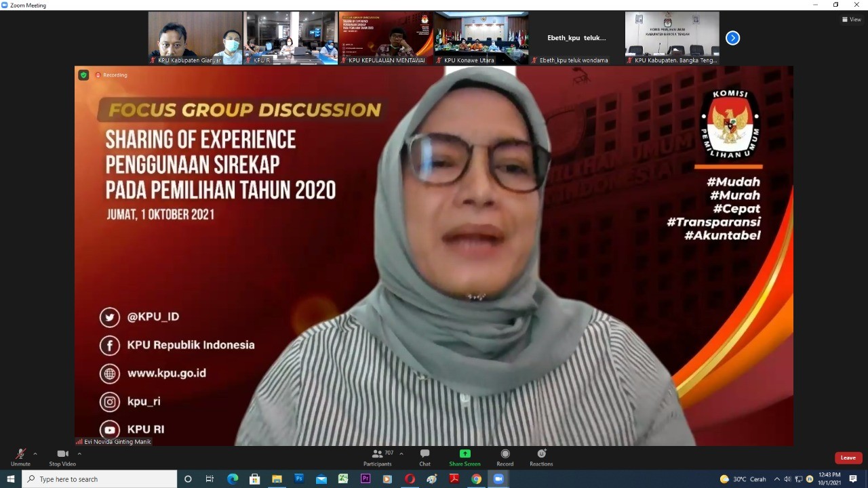Expand audio options arrow beside Unmute
This screenshot has width=868, height=488.
[x=35, y=453]
